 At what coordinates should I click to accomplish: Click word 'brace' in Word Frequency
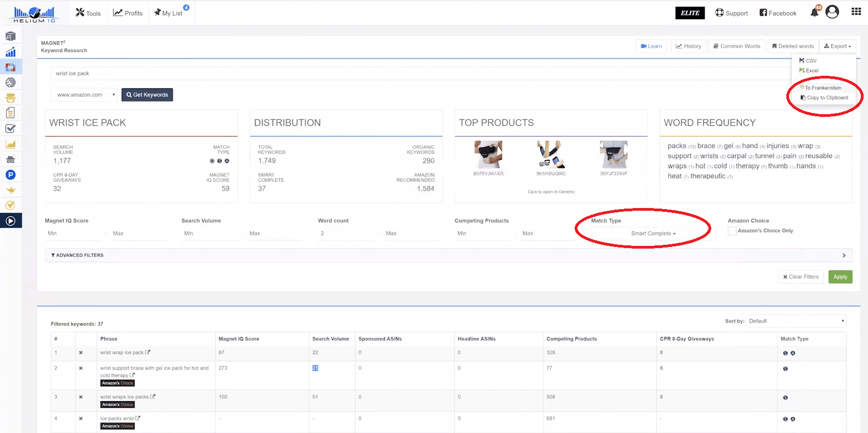point(706,146)
